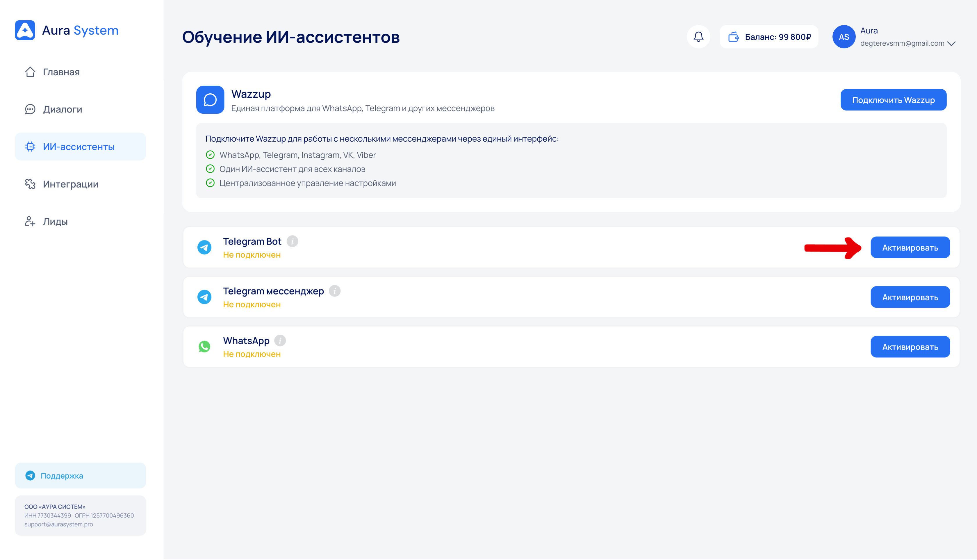Click info icon beside Telegram мессенджер
This screenshot has width=977, height=560.
(335, 291)
